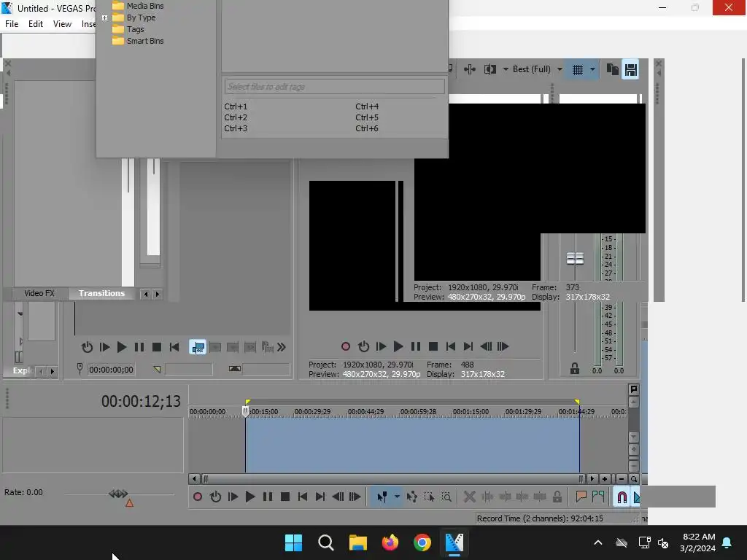Click the master bus fader handle

click(x=575, y=259)
